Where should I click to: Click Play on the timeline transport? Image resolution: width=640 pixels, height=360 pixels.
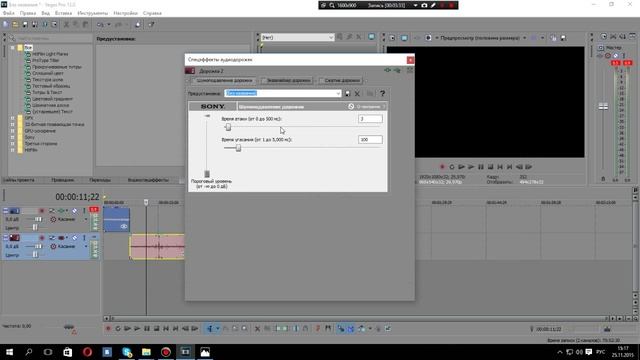pos(137,329)
